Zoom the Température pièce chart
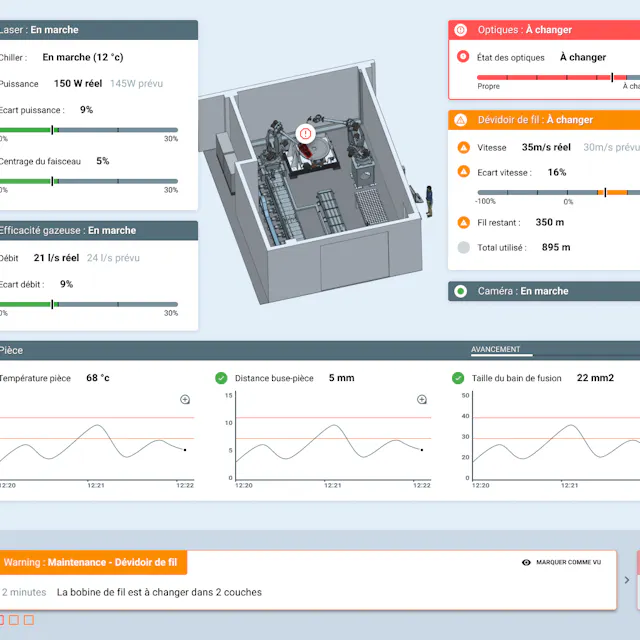The image size is (640, 640). click(x=185, y=399)
